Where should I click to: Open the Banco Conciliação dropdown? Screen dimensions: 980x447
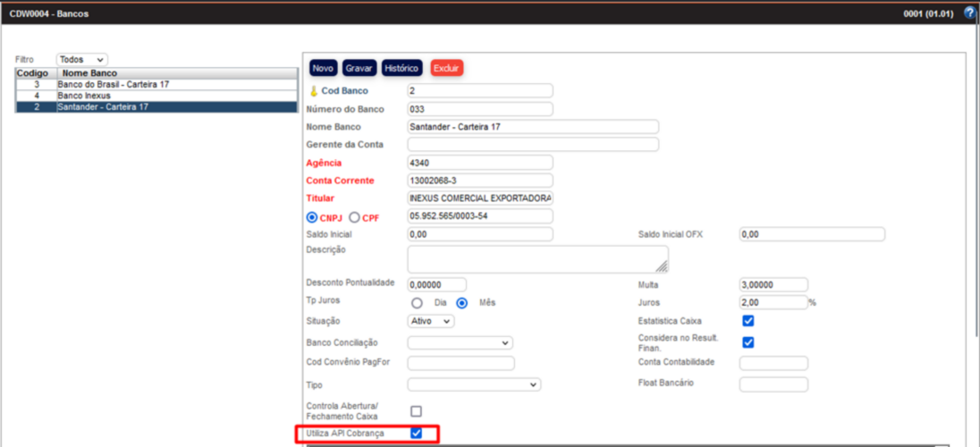point(460,342)
